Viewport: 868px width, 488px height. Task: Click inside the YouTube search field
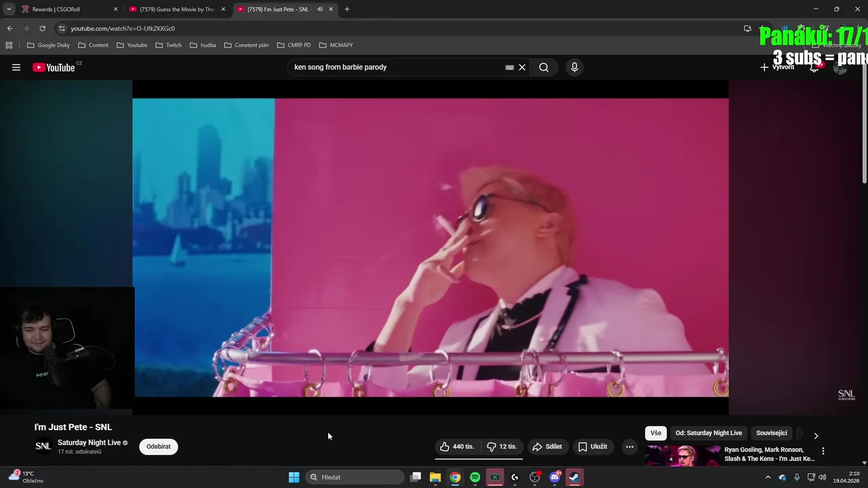pyautogui.click(x=397, y=67)
